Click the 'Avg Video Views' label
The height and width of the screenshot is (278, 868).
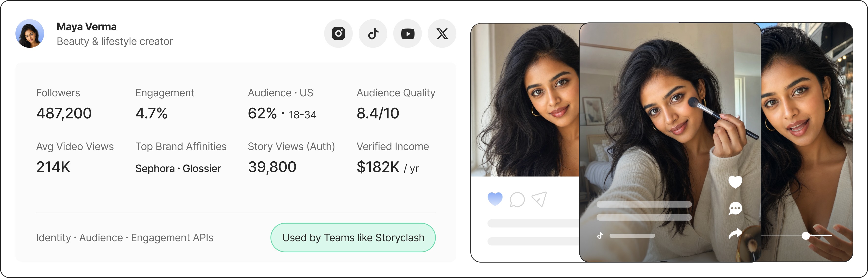[75, 146]
